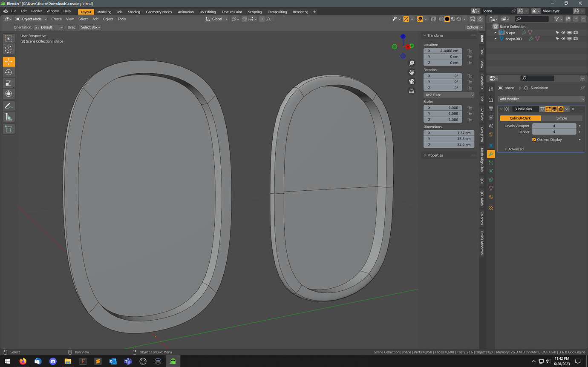This screenshot has height=367, width=588.
Task: Open the File menu
Action: 13,11
